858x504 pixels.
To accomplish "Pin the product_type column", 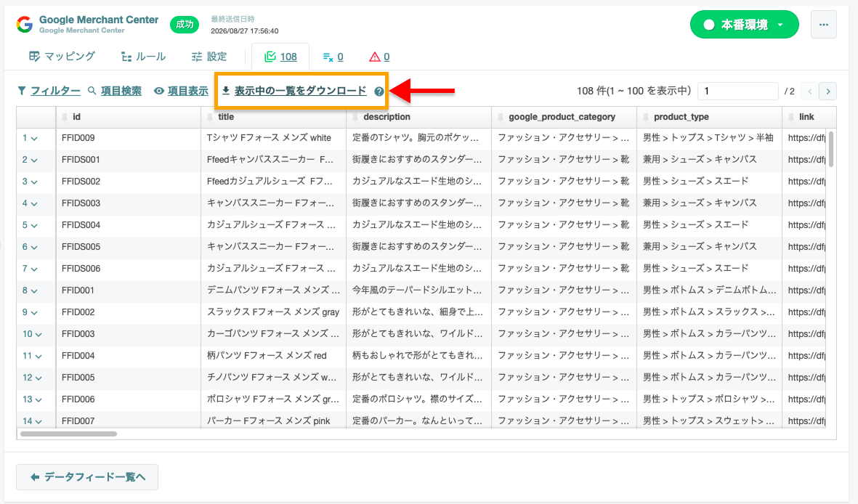I will tap(646, 117).
